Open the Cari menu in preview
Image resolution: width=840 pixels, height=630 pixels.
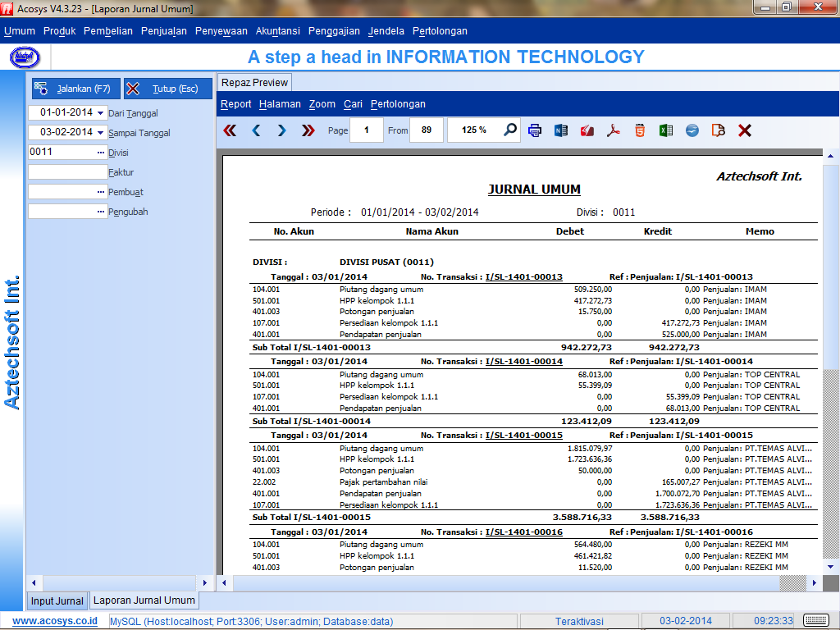pos(353,104)
